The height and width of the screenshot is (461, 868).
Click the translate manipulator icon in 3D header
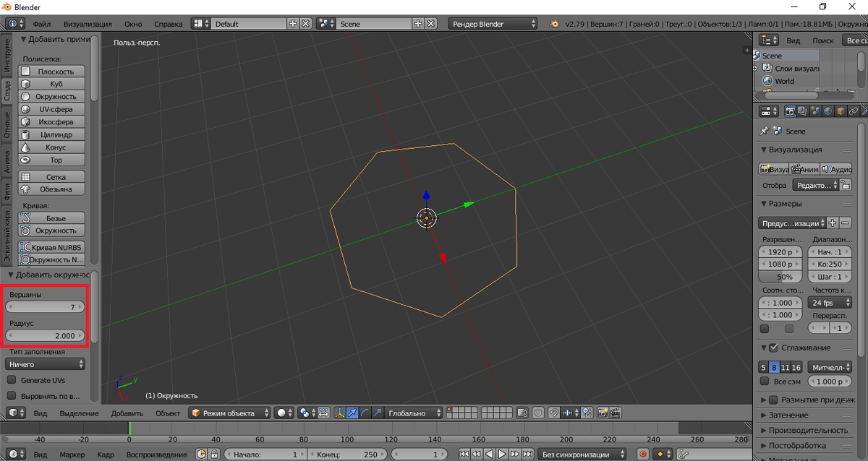point(352,413)
